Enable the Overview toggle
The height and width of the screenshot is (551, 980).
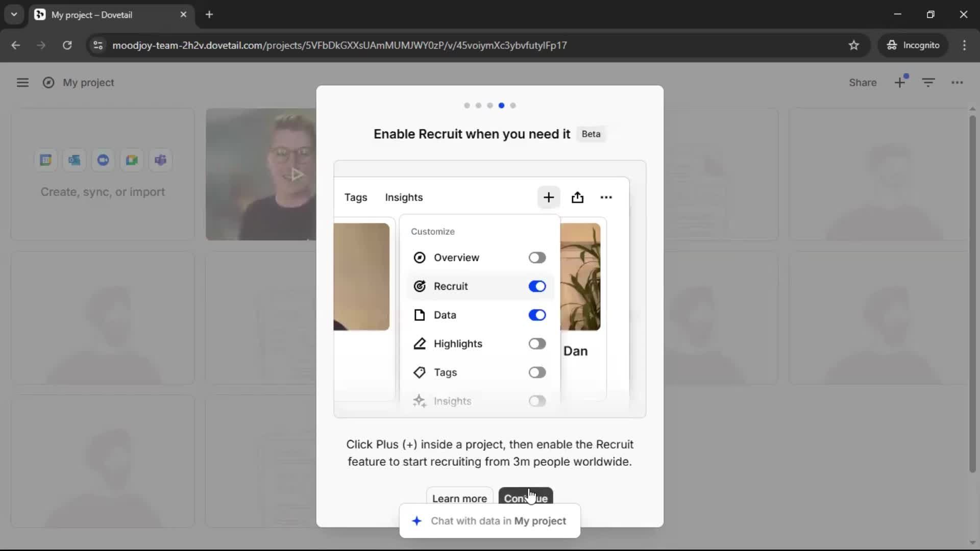[x=537, y=258]
